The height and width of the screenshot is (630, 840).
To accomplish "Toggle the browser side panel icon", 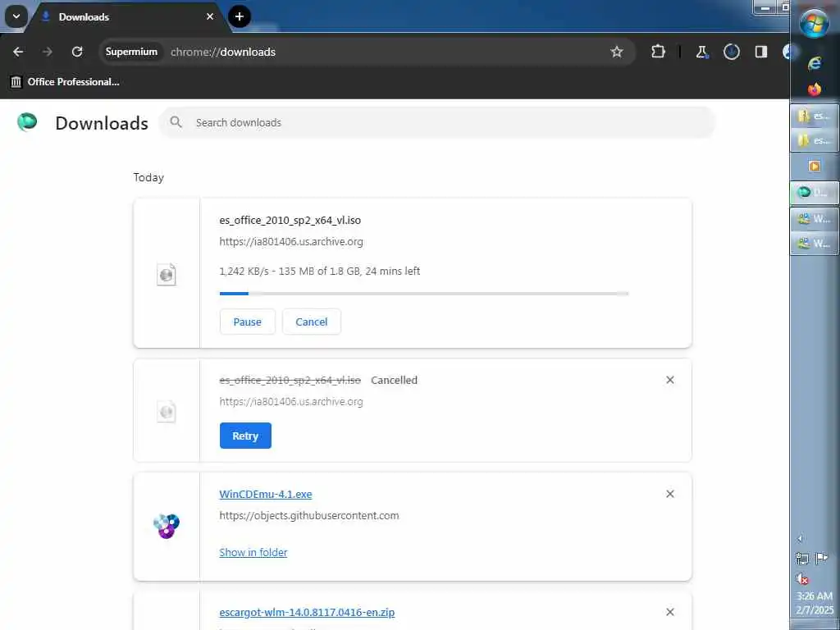I will point(760,52).
